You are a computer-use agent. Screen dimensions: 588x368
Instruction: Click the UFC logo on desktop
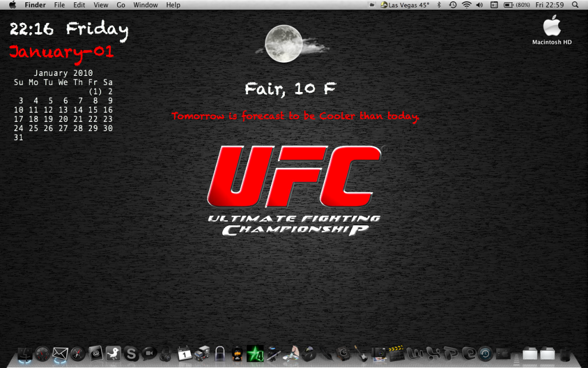[295, 191]
